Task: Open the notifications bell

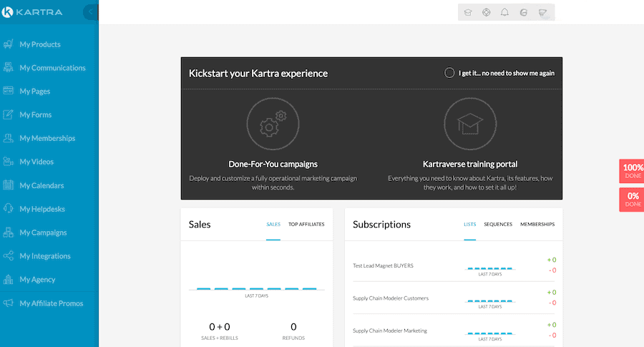Action: tap(505, 12)
